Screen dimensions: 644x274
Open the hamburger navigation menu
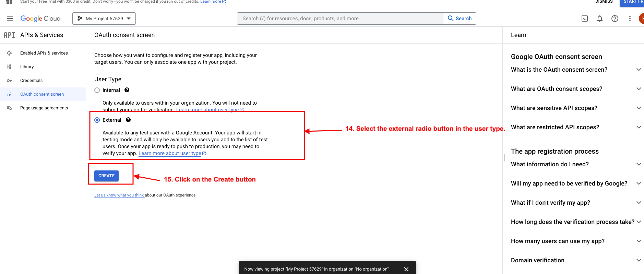click(x=10, y=19)
